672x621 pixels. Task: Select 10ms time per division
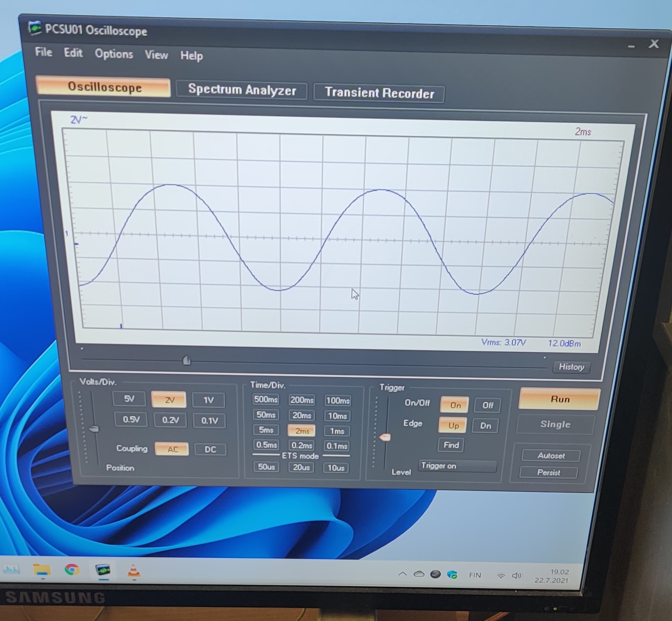point(337,416)
